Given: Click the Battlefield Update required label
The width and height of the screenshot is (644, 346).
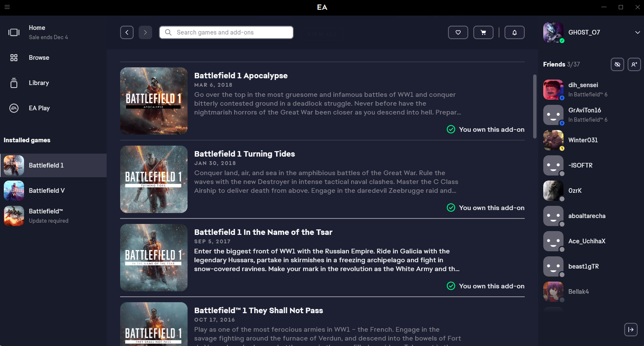Looking at the screenshot, I should [48, 221].
